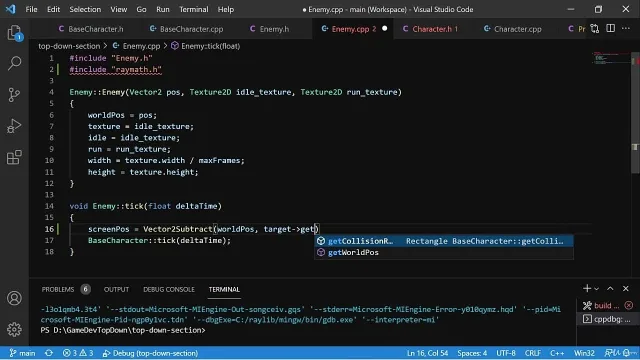Viewport: 640px width, 360px height.
Task: Switch to the Character.h tab
Action: pyautogui.click(x=431, y=29)
